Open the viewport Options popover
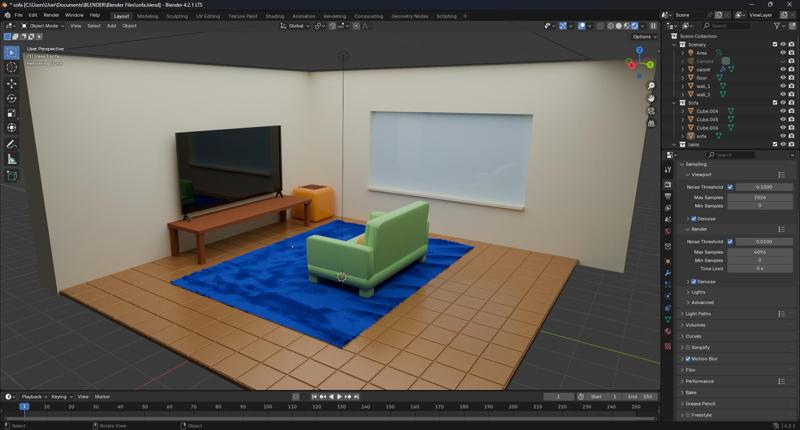Viewport: 800px width, 430px height. pos(644,36)
